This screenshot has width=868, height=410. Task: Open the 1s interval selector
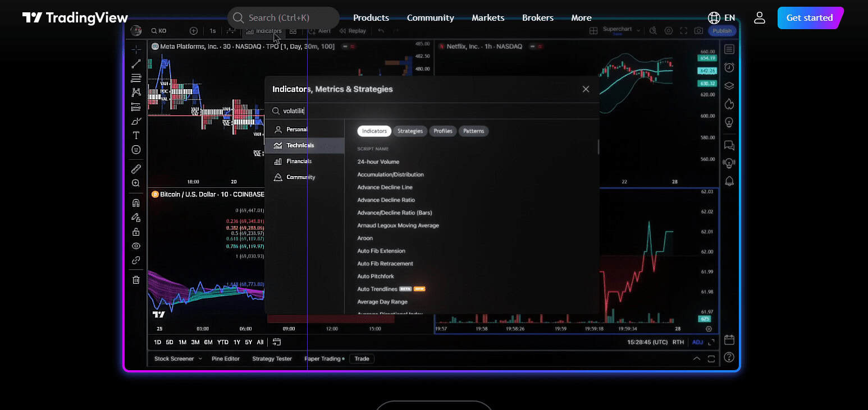coord(213,31)
